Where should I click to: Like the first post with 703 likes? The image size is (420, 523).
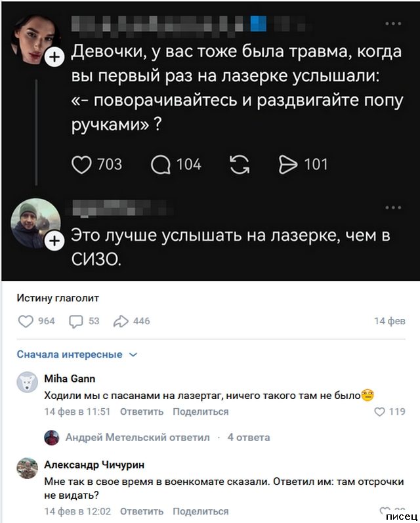tap(81, 164)
